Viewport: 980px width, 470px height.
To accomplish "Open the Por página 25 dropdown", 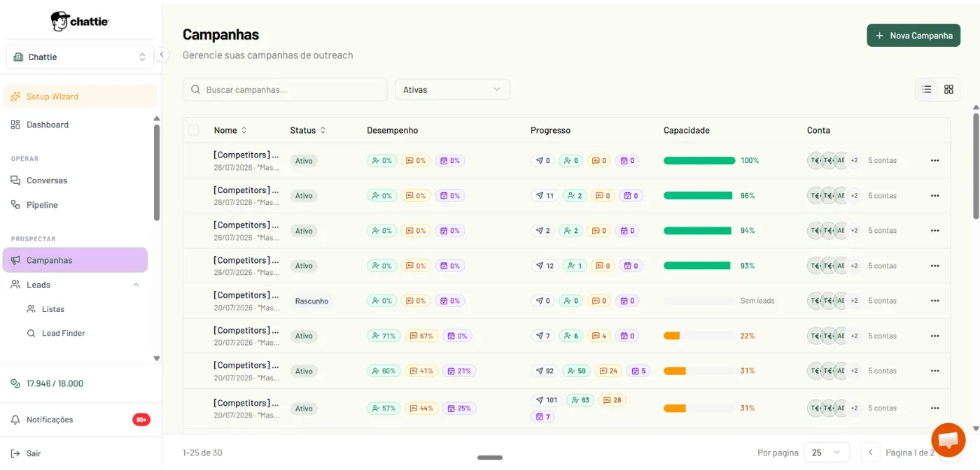I will pyautogui.click(x=827, y=453).
